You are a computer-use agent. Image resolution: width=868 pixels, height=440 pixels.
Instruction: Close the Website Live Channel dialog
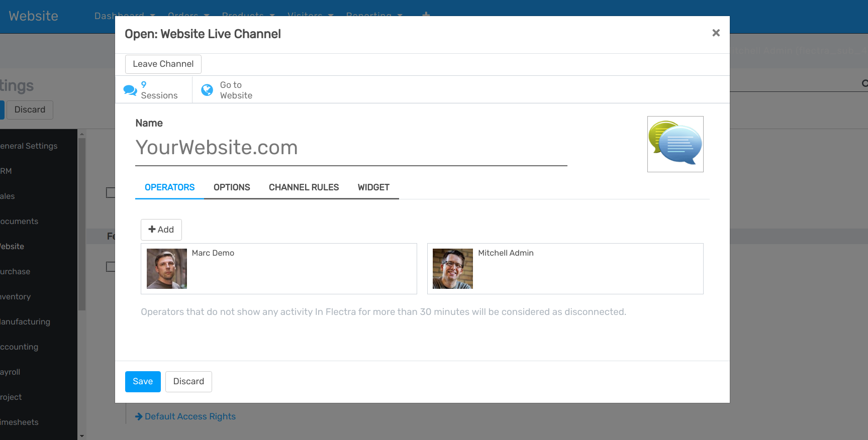[716, 33]
